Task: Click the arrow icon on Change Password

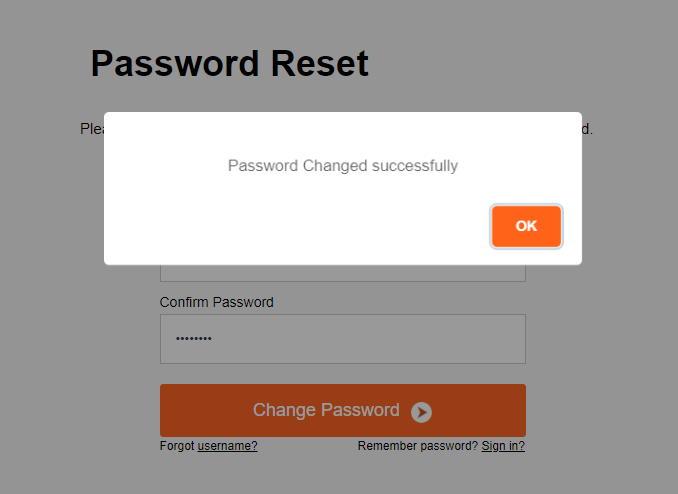Action: click(421, 412)
